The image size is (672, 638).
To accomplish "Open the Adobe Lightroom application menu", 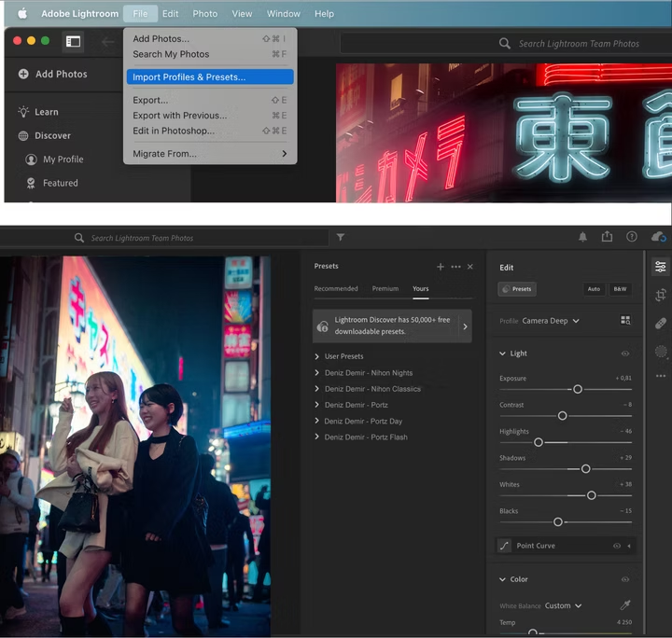I will [79, 14].
